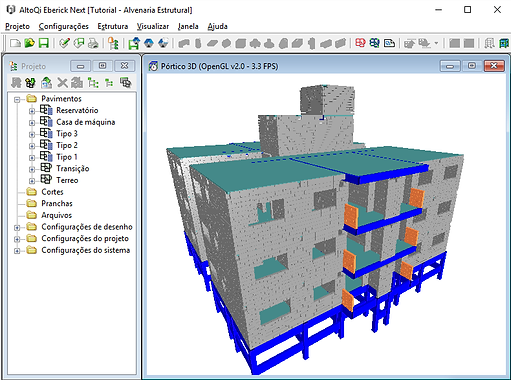Select Tipo 1 floor in tree
The width and height of the screenshot is (511, 380).
point(67,157)
